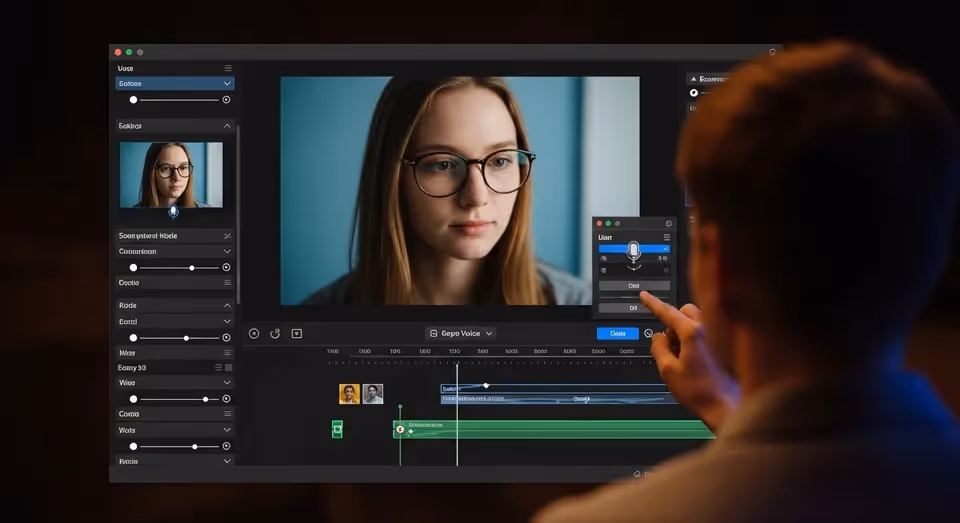
Task: Click the target circle icon ending Coooniman slider
Action: pyautogui.click(x=226, y=268)
